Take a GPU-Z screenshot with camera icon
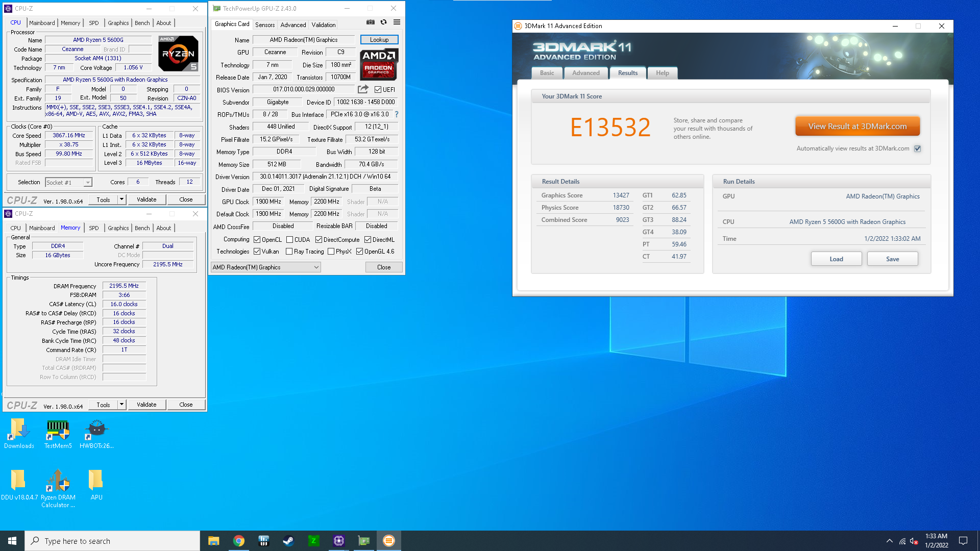980x551 pixels. coord(371,22)
